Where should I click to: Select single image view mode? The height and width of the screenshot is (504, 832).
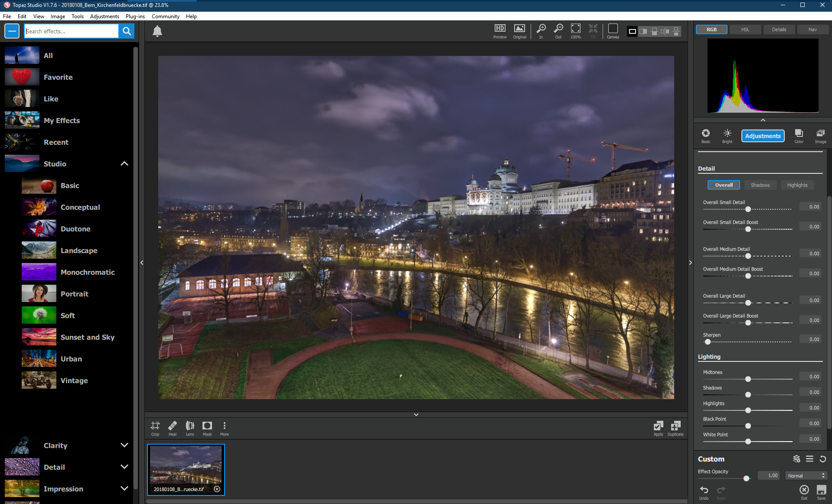[633, 31]
